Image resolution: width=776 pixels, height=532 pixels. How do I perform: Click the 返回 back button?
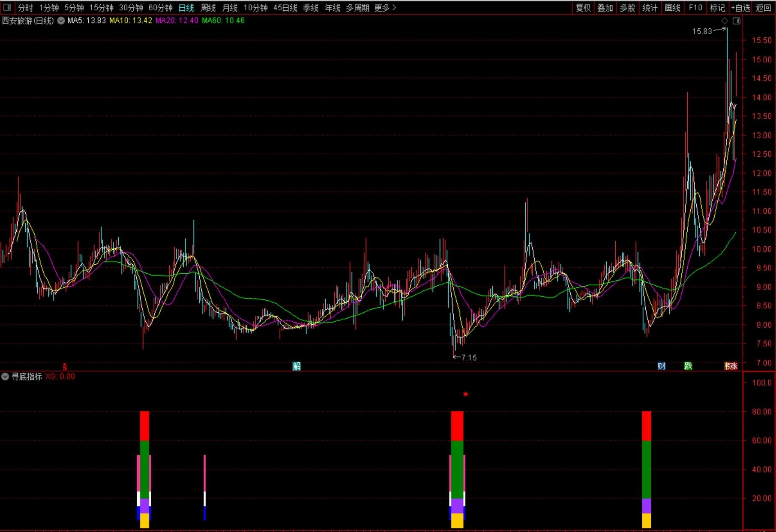[x=763, y=8]
